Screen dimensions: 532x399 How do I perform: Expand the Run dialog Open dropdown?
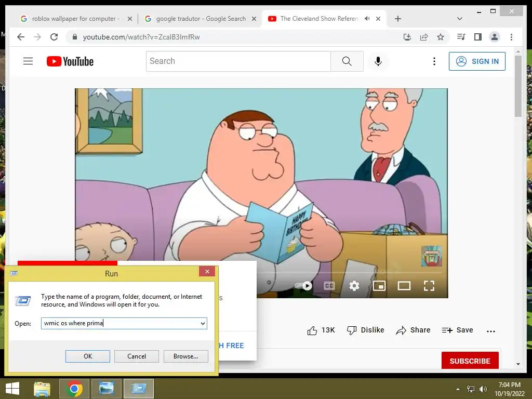[x=203, y=323]
